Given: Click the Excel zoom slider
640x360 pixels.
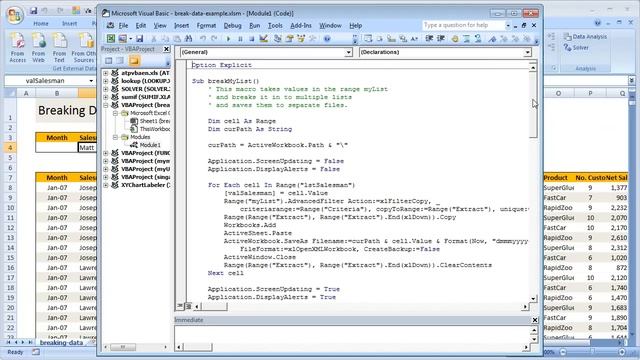Looking at the screenshot, I should pyautogui.click(x=592, y=352).
